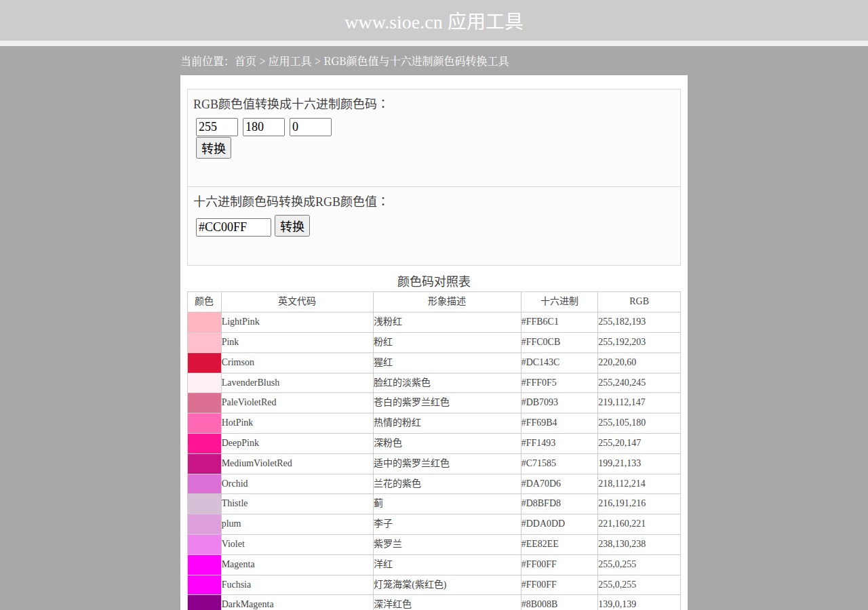Select the LightPink color swatch
The width and height of the screenshot is (868, 610).
click(205, 322)
